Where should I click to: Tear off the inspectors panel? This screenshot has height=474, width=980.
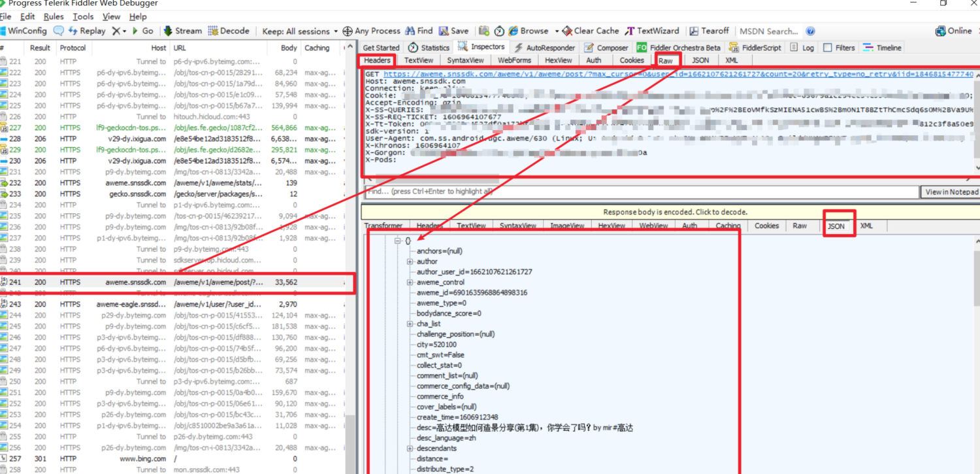tap(708, 31)
